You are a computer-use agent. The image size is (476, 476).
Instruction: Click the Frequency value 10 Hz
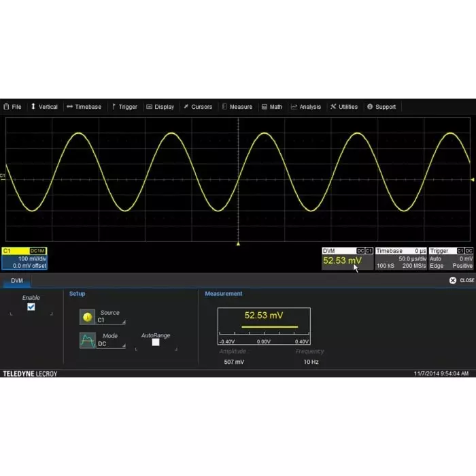coord(311,362)
